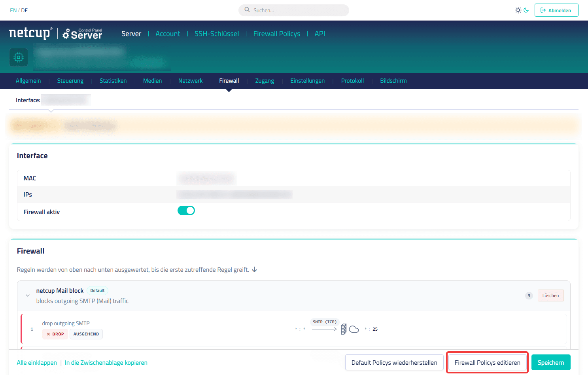The width and height of the screenshot is (588, 375).
Task: Click the netcup logo
Action: [x=30, y=33]
